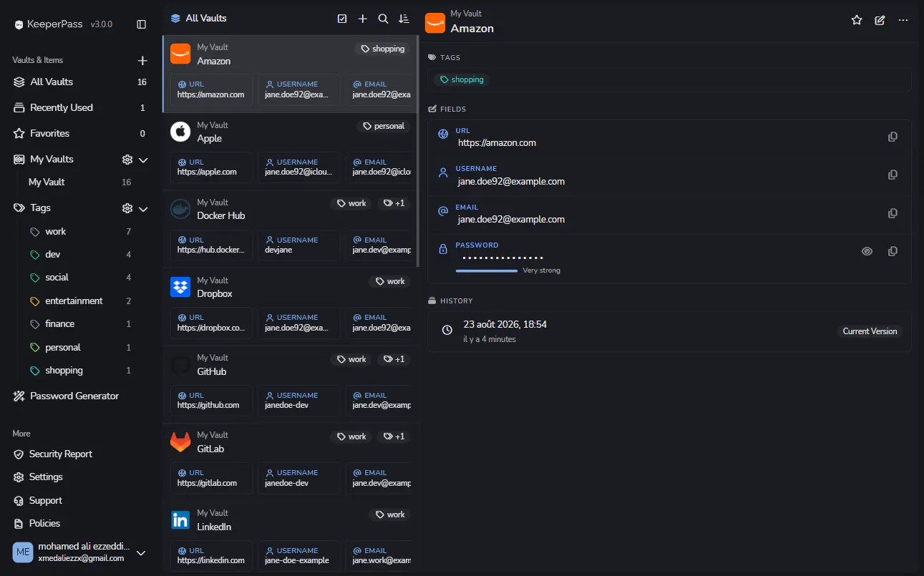
Task: Filter by the social tag
Action: point(81,278)
